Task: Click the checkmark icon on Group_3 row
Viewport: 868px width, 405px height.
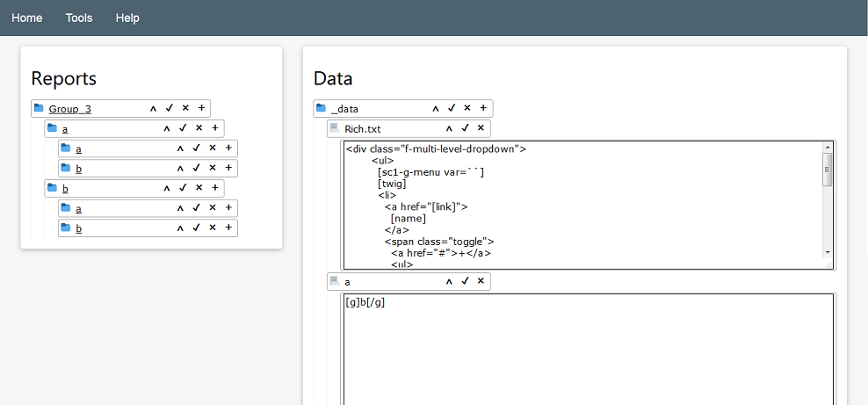Action: pos(170,108)
